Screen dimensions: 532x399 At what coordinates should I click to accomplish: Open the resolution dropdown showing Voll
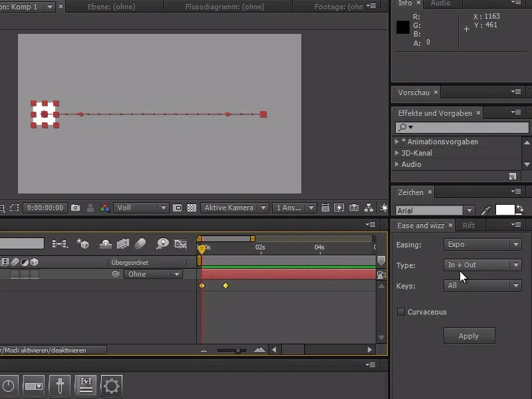[141, 207]
